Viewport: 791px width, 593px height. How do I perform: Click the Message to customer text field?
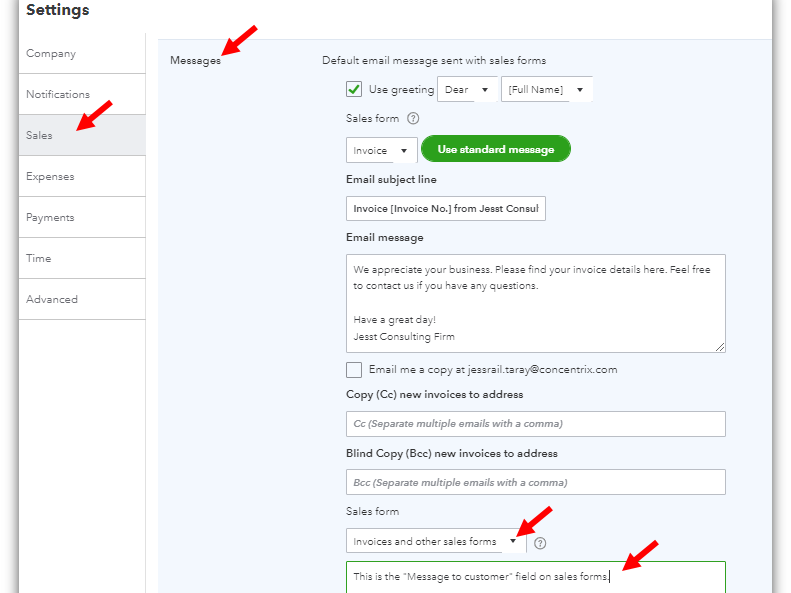click(x=536, y=577)
